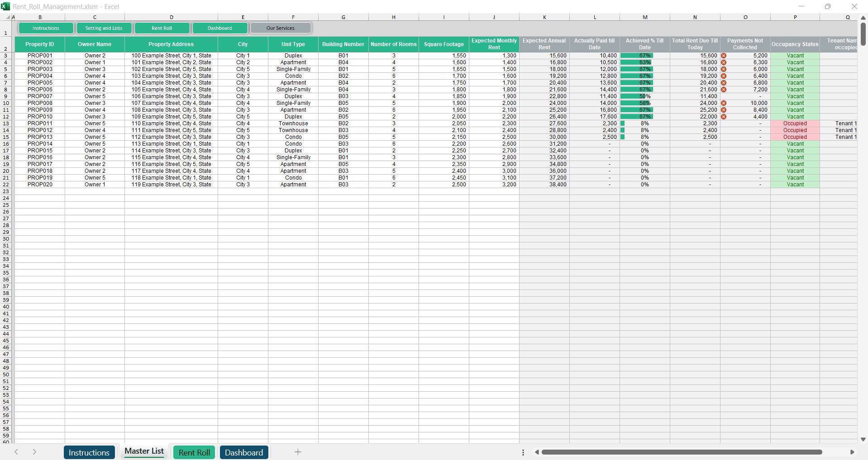868x460 pixels.
Task: Select column header K
Action: coord(544,17)
